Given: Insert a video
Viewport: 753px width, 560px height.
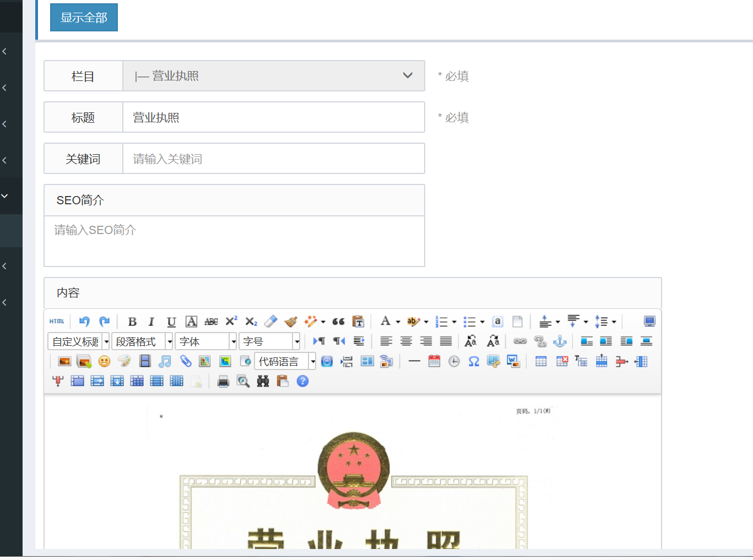Looking at the screenshot, I should [145, 361].
